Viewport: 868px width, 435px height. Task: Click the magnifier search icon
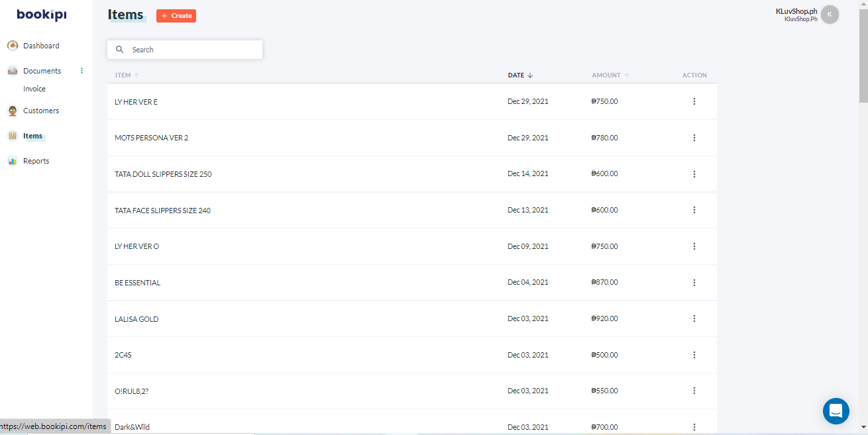click(120, 50)
